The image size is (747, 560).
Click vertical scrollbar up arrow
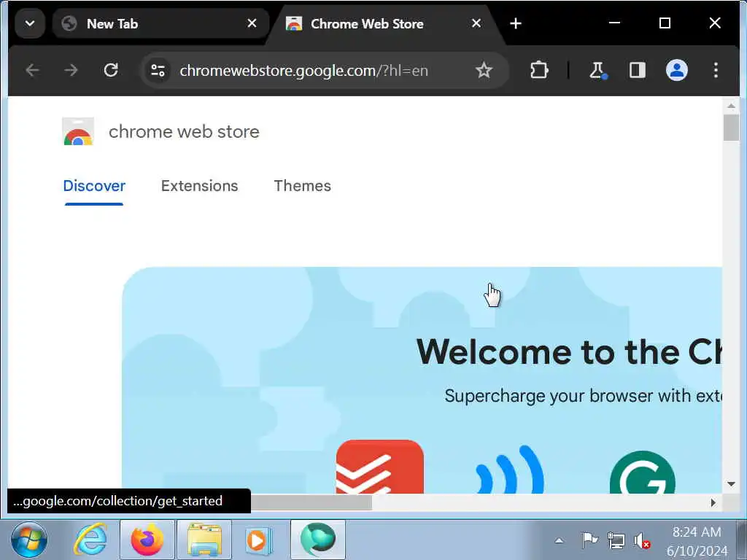[x=731, y=106]
